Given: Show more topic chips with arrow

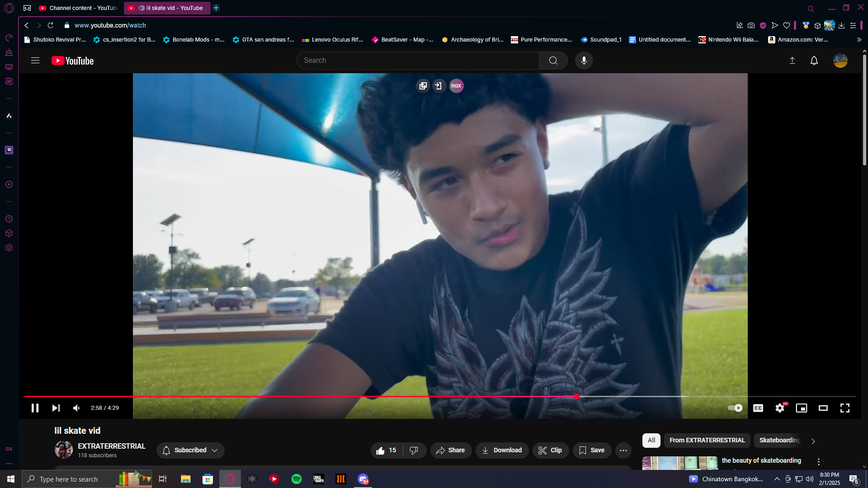Looking at the screenshot, I should pyautogui.click(x=813, y=441).
